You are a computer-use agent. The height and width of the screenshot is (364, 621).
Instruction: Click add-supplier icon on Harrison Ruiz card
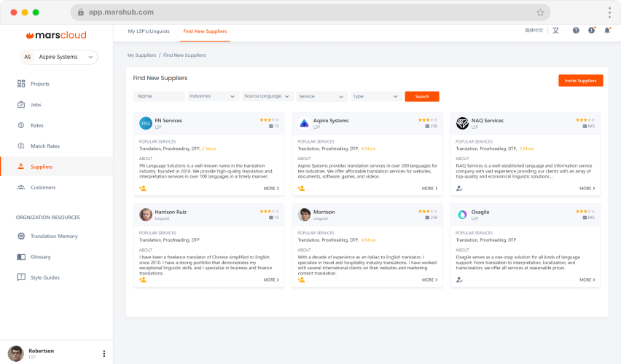click(x=143, y=280)
